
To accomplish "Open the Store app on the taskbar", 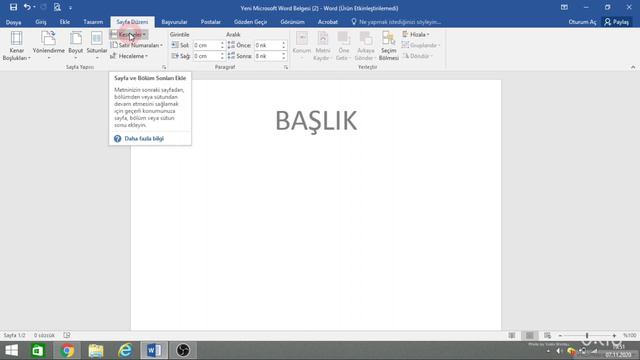I will pos(38,351).
